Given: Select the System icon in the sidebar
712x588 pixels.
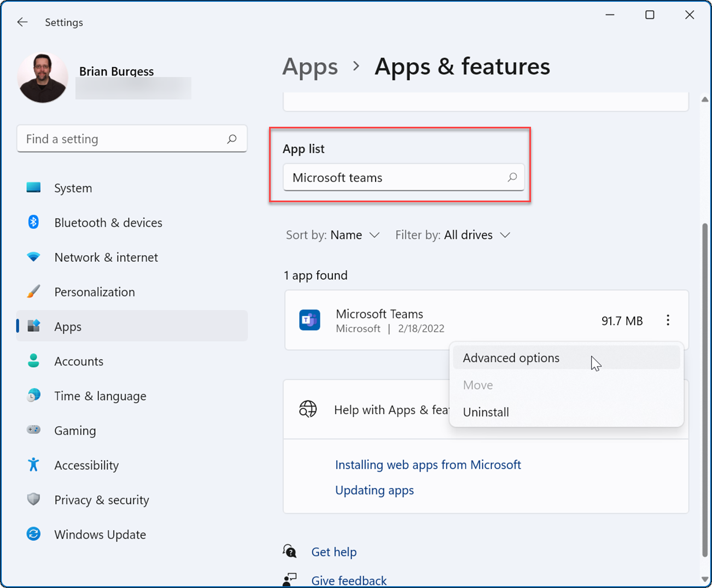Looking at the screenshot, I should [x=33, y=187].
